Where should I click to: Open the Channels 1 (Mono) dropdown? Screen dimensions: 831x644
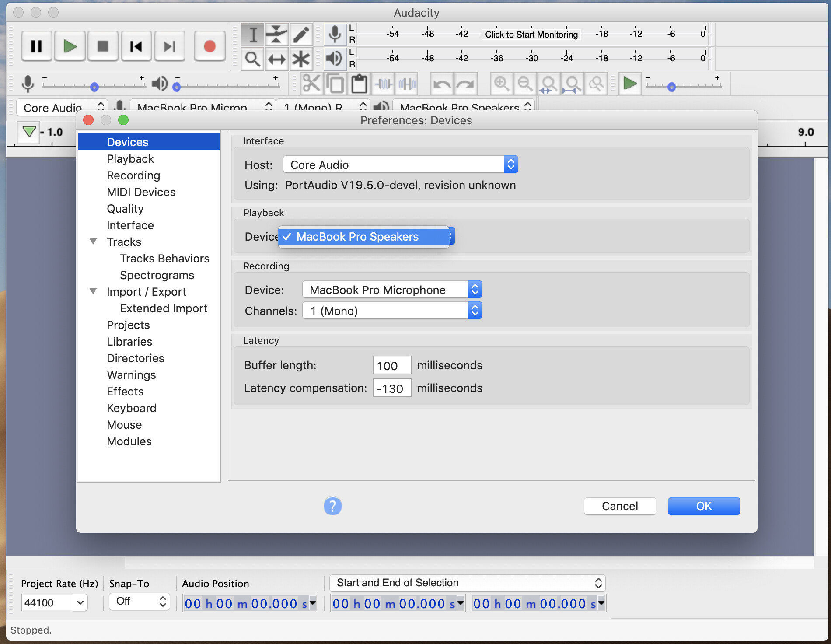coord(392,311)
